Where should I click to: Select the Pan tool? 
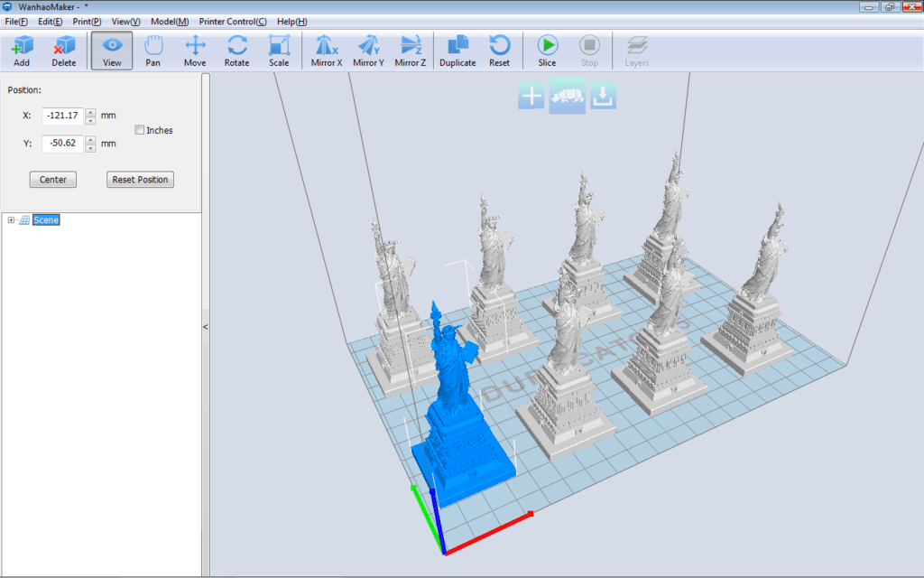[152, 51]
